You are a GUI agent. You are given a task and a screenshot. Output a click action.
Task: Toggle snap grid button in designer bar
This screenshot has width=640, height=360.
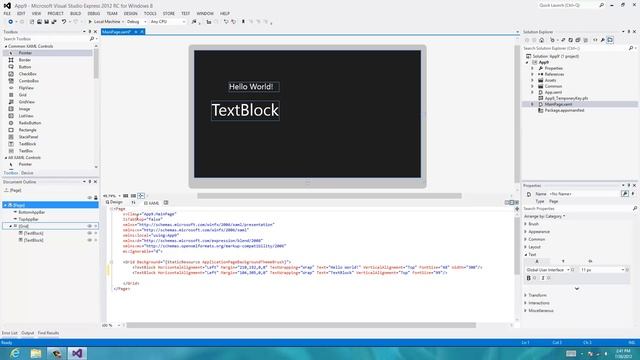point(126,196)
